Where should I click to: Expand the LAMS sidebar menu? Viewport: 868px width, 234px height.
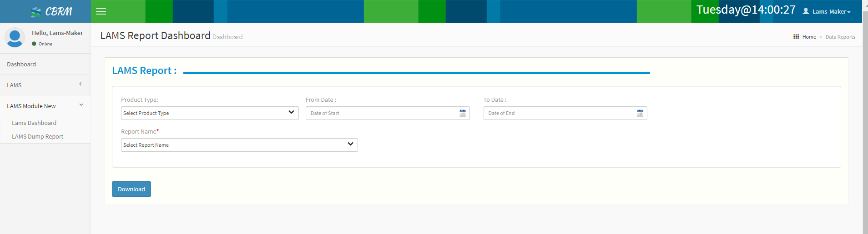[x=45, y=85]
